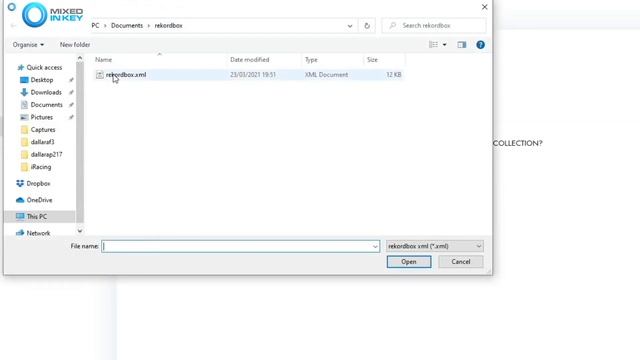Image resolution: width=640 pixels, height=360 pixels.
Task: Click rekordbox in the breadcrumb path
Action: pos(168,25)
